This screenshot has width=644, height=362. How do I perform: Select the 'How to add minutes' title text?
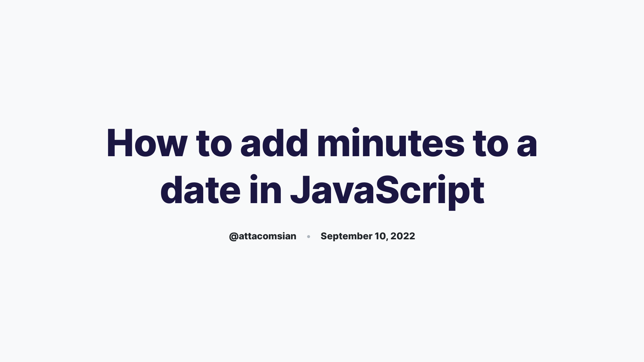322,167
